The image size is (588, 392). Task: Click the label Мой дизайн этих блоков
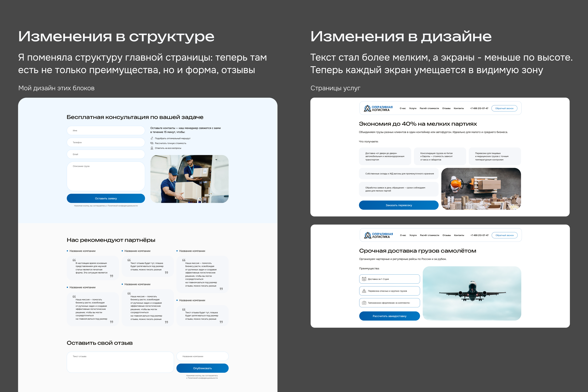[x=56, y=88]
